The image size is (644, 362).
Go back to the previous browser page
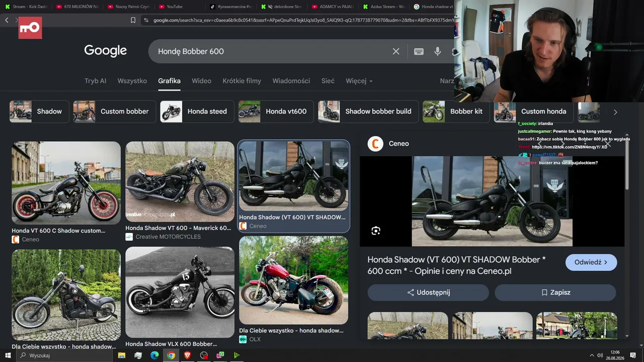tap(7, 20)
